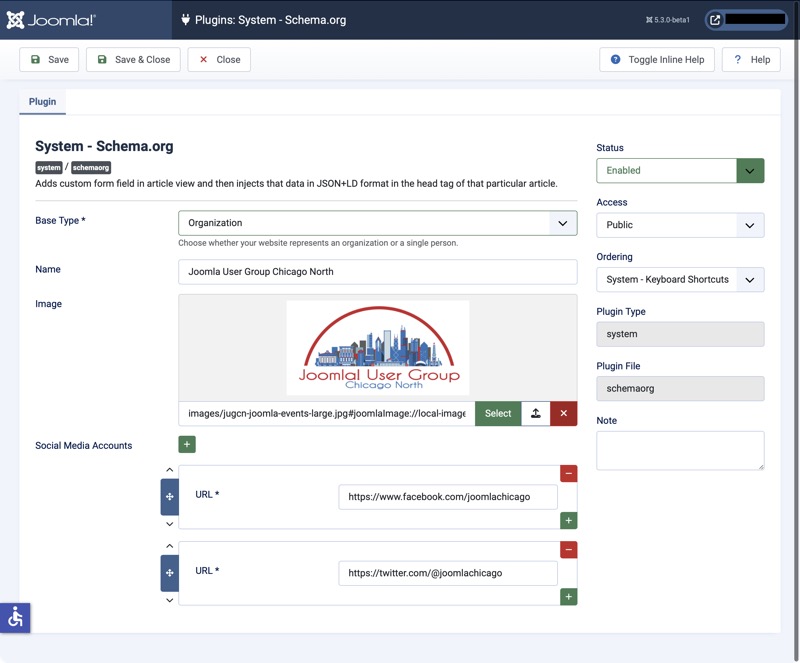Image resolution: width=800 pixels, height=663 pixels.
Task: Open the accessibility widget icon
Action: (x=15, y=618)
